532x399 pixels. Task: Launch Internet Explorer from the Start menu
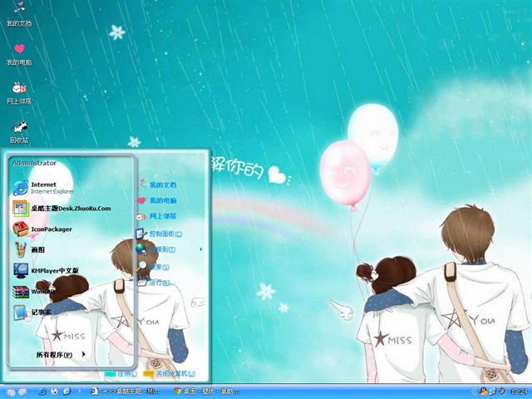pos(43,188)
